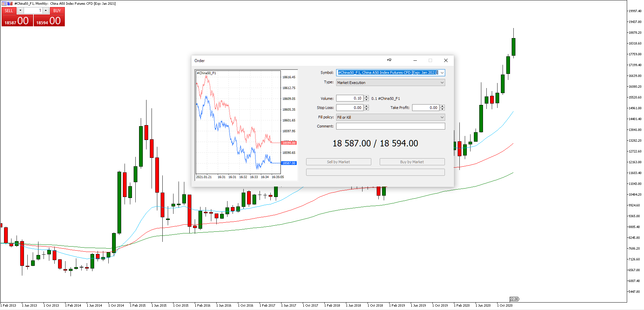This screenshot has height=310, width=644.
Task: Click the Volume input field
Action: [350, 98]
